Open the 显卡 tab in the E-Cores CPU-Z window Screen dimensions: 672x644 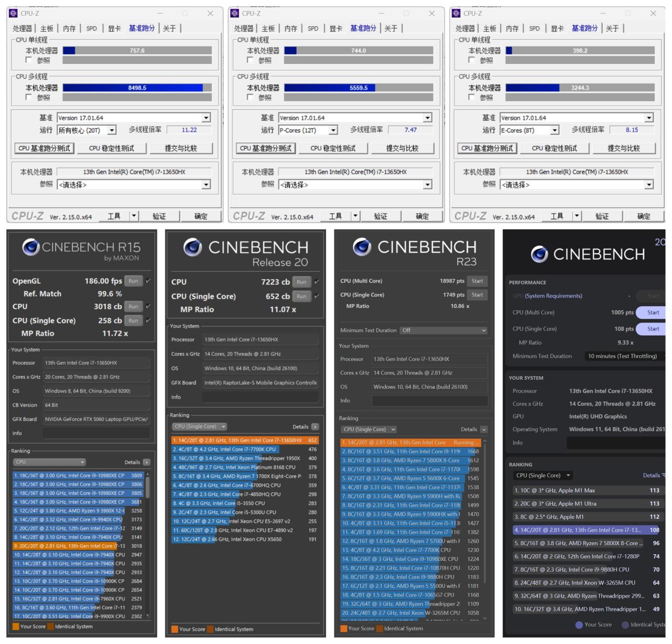click(x=557, y=28)
